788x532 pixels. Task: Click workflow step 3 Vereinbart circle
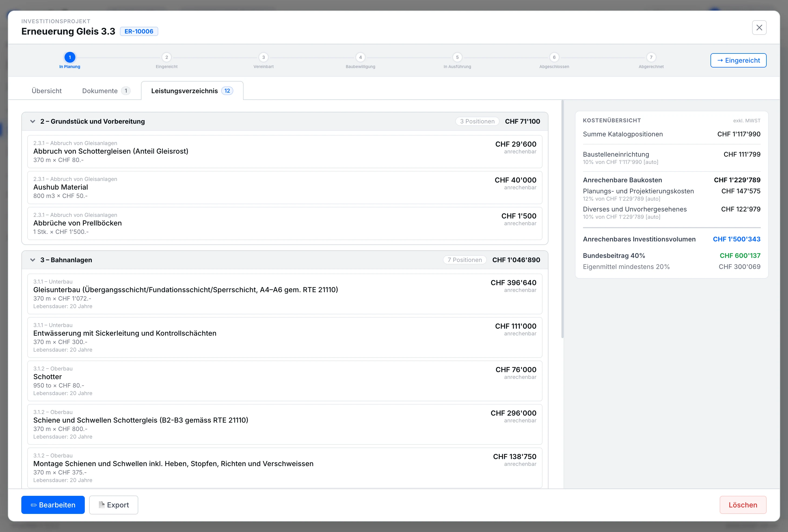[264, 57]
